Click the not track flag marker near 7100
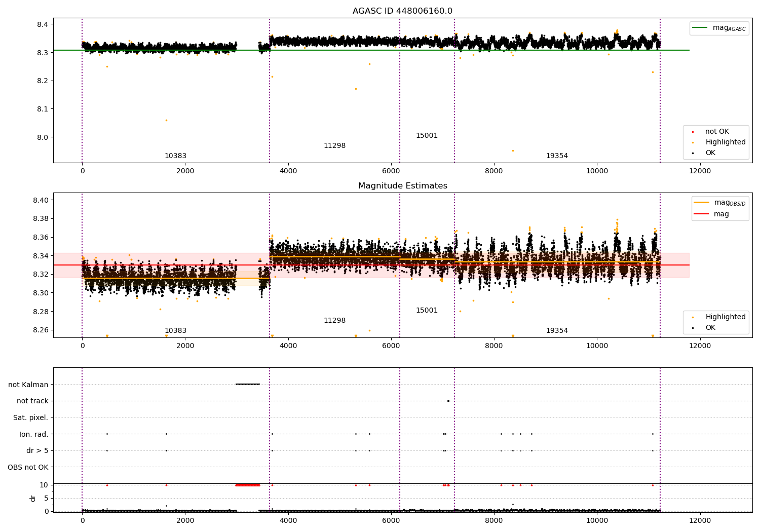The width and height of the screenshot is (760, 532). pos(448,401)
